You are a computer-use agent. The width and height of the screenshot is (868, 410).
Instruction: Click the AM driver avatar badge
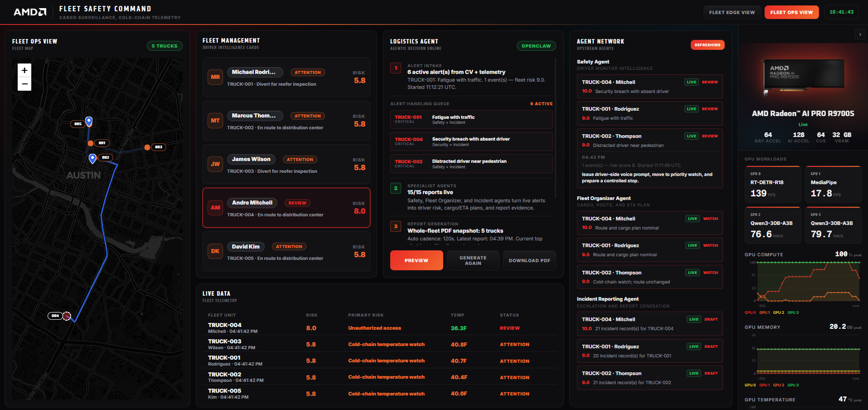click(215, 208)
